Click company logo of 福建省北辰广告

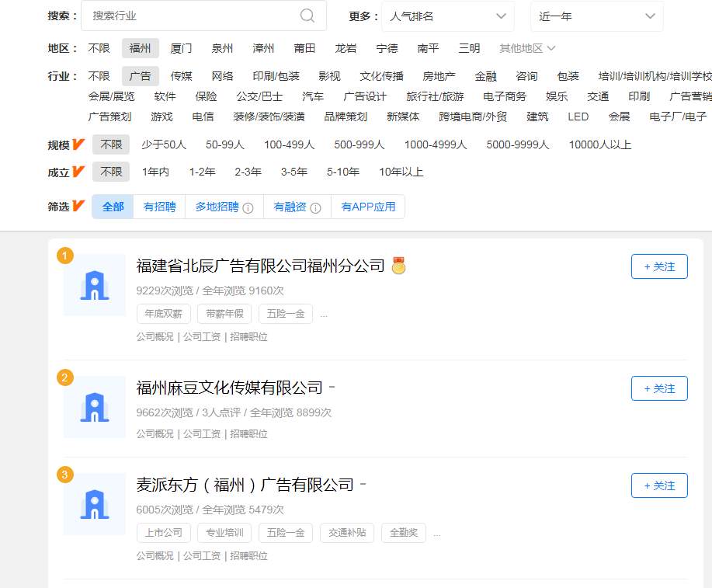point(95,285)
